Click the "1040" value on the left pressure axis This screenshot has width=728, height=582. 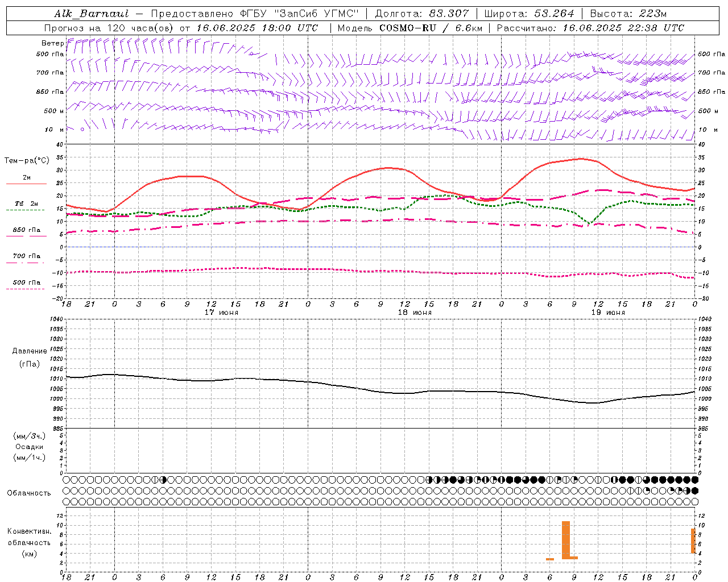57,319
